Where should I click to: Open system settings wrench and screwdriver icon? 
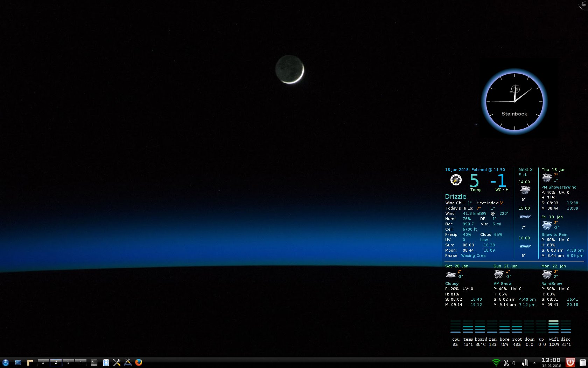[117, 363]
